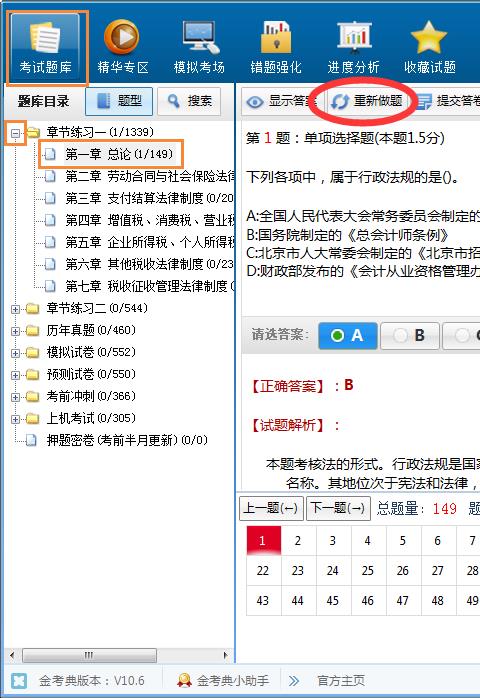The image size is (480, 698).
Task: Click the scrollbar right arrow
Action: [x=226, y=655]
